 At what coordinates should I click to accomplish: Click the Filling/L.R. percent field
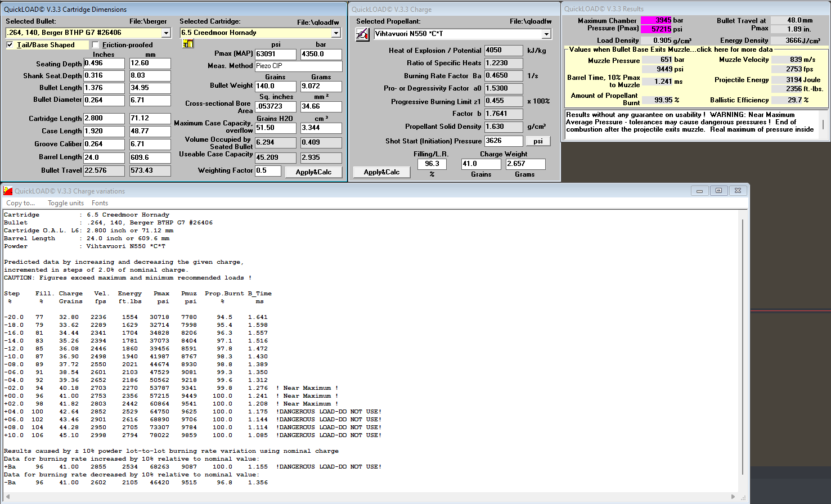[432, 164]
